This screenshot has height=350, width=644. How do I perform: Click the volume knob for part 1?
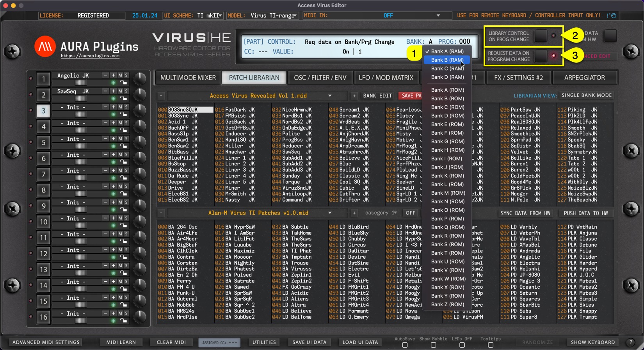(x=139, y=78)
